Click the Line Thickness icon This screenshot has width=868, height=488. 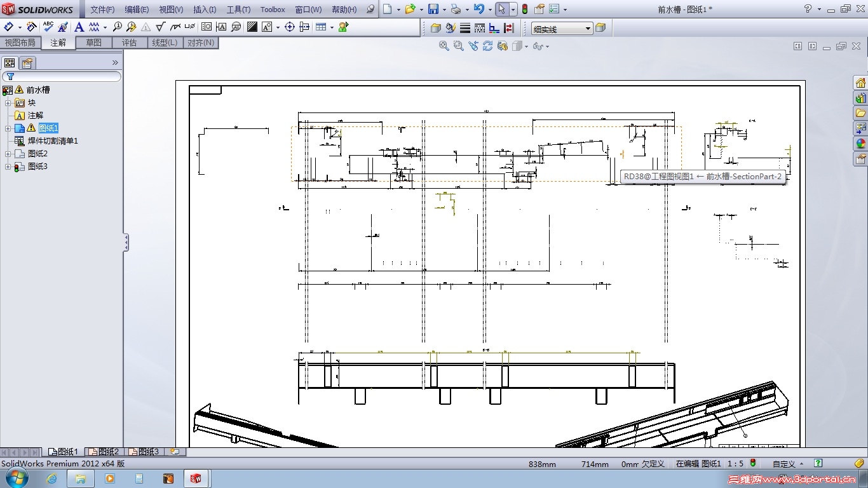(x=465, y=28)
